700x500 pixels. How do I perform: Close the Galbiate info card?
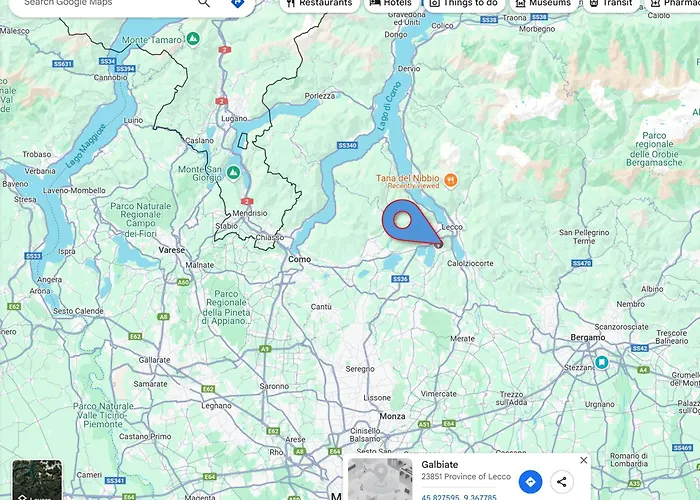[584, 460]
